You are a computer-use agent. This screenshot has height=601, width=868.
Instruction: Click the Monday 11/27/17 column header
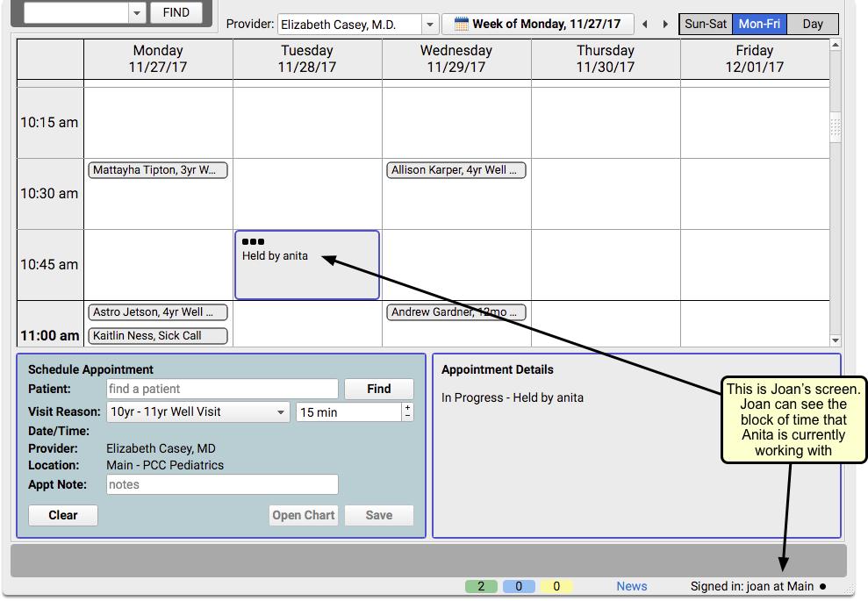(158, 59)
